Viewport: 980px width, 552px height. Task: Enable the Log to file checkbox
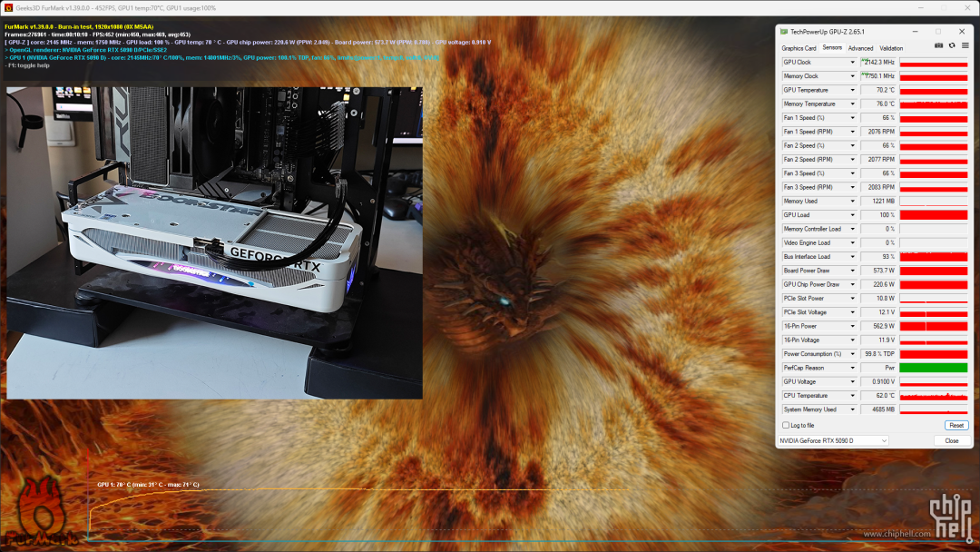[x=786, y=425]
